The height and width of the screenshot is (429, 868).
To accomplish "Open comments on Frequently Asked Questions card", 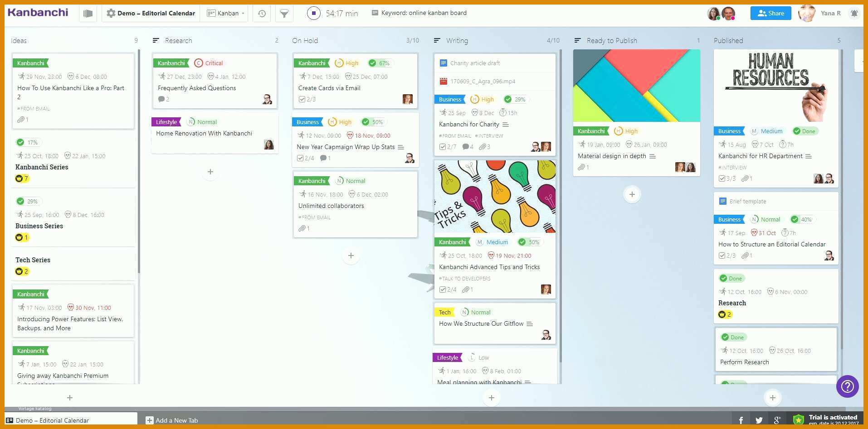I will click(x=164, y=99).
